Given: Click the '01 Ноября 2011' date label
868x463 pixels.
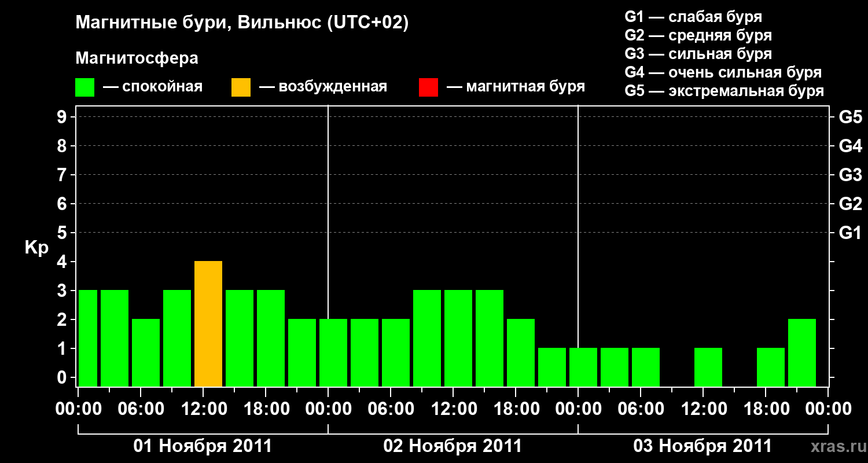Looking at the screenshot, I should coord(203,446).
